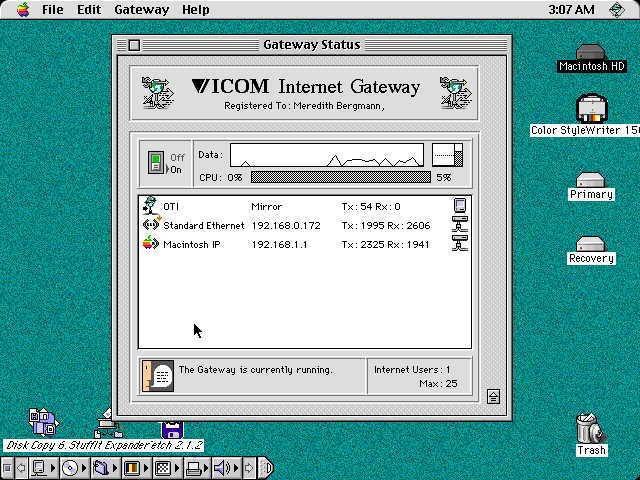Click the Standard Ethernet interface icon
Image resolution: width=640 pixels, height=480 pixels.
coord(151,224)
